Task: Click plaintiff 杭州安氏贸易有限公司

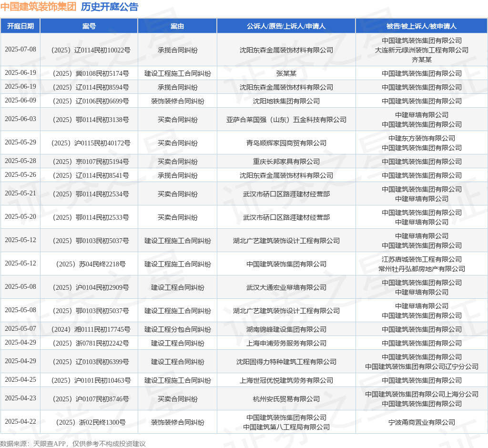Action: point(286,399)
